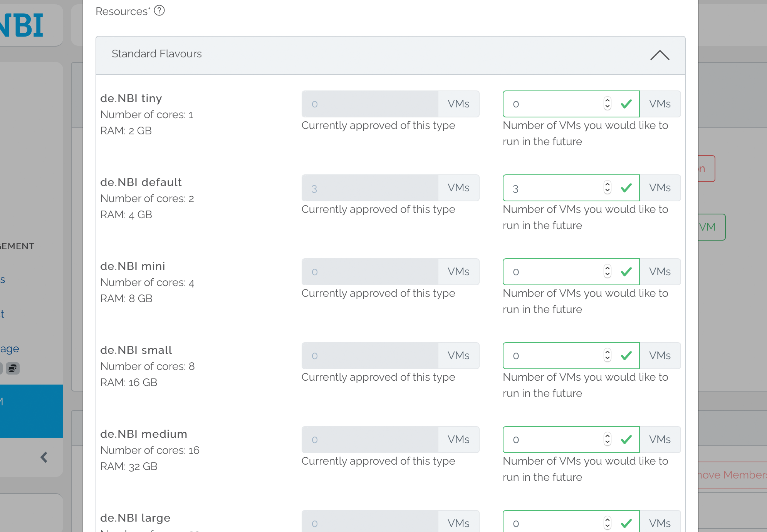The width and height of the screenshot is (767, 532).
Task: Focus de.NBI large requested VMs field
Action: tap(555, 523)
